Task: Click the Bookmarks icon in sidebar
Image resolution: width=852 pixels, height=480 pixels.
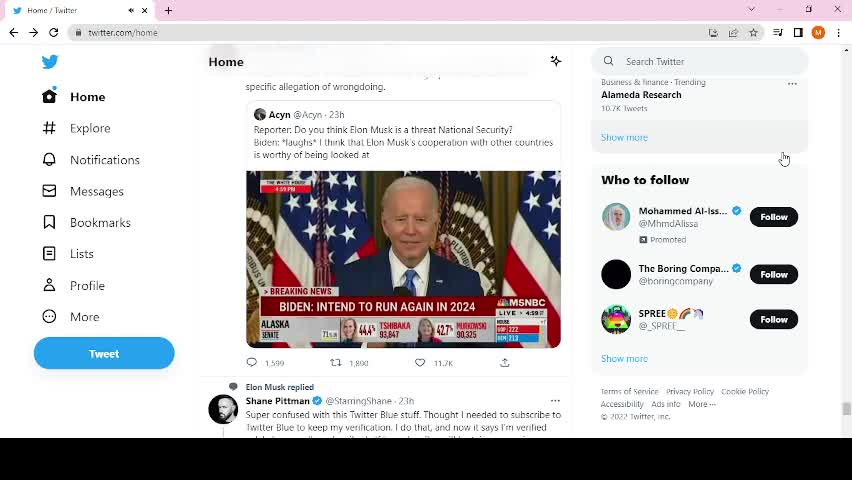Action: click(x=49, y=222)
